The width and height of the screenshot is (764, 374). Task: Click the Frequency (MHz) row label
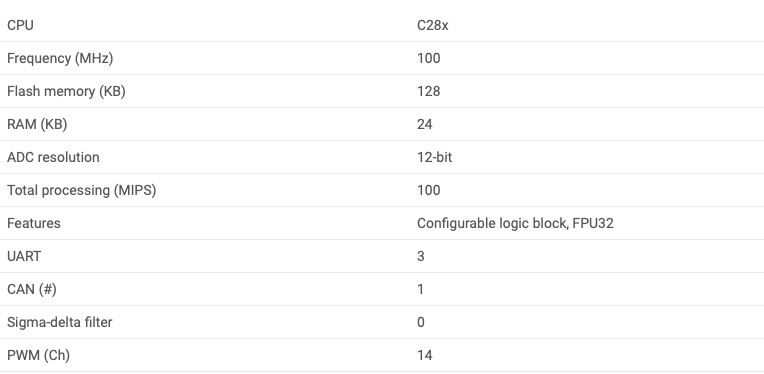coord(60,58)
